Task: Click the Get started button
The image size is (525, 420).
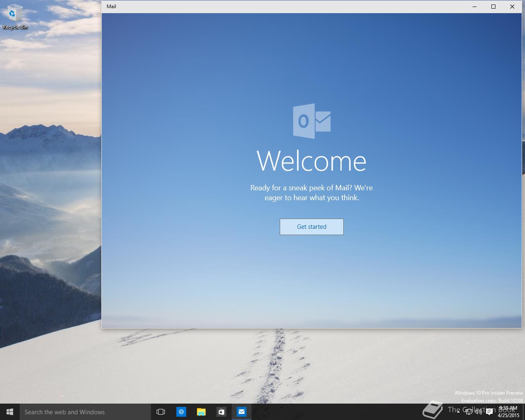Action: point(312,227)
